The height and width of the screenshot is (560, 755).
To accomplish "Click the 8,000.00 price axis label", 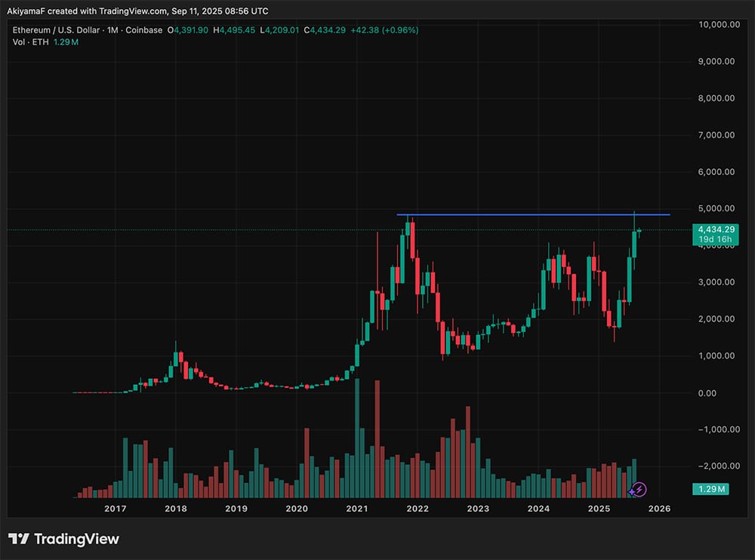I will [716, 98].
